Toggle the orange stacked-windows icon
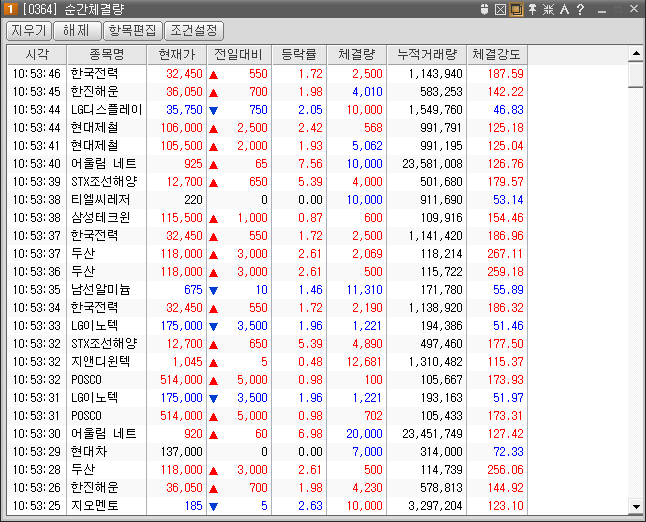Image resolution: width=646 pixels, height=522 pixels. click(x=516, y=9)
